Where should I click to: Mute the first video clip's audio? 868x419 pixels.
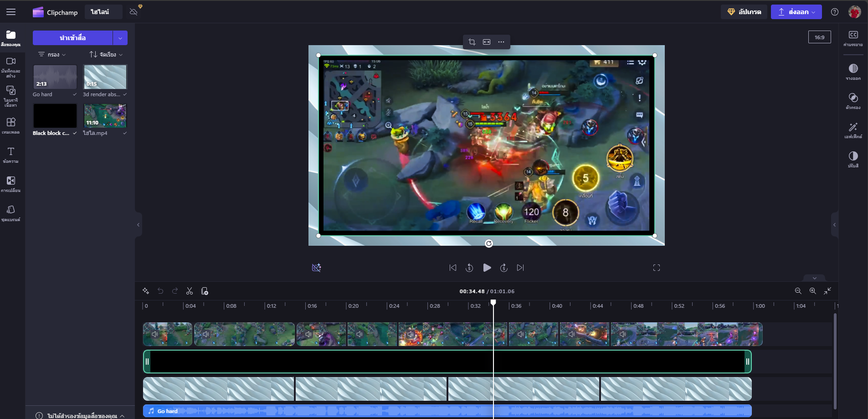[x=155, y=334]
